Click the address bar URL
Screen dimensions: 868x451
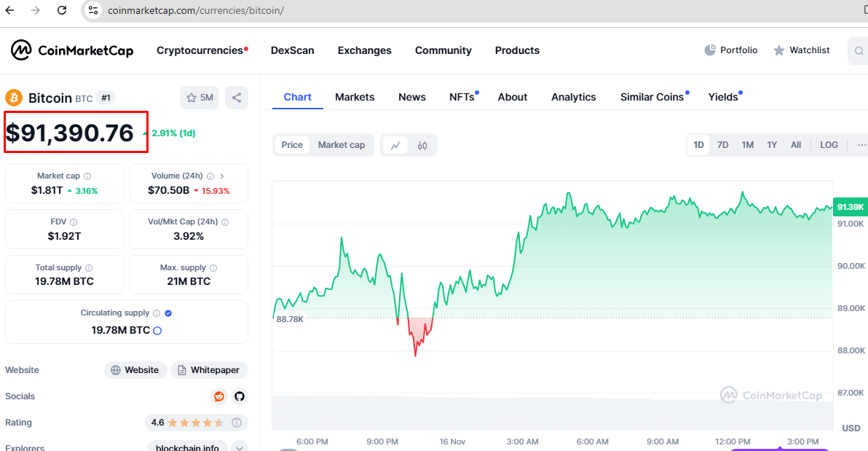196,10
